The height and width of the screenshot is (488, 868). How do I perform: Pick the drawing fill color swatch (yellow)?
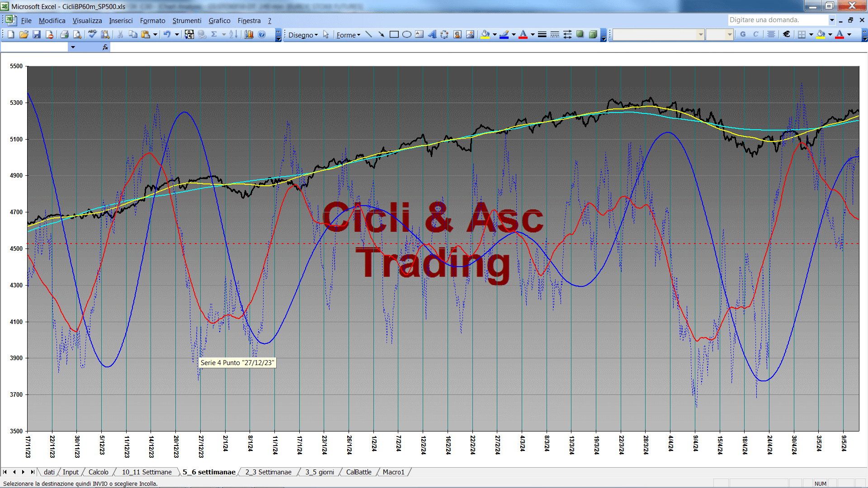[x=486, y=34]
